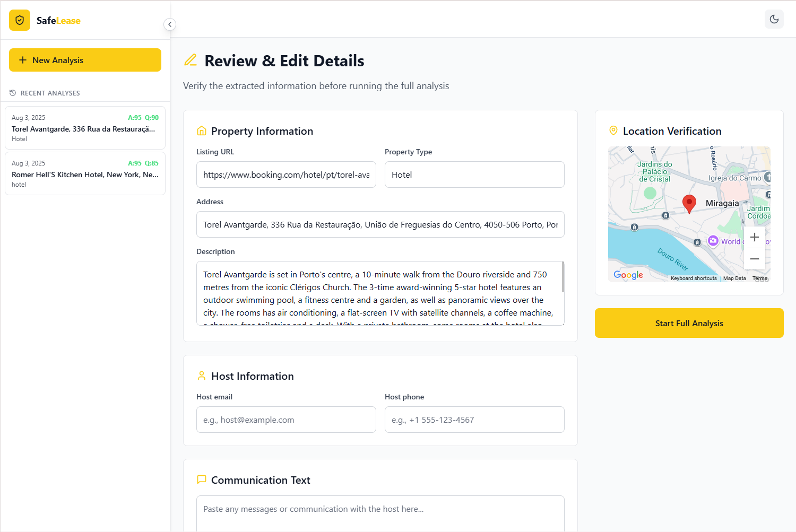Click the red map marker
Viewport: 796px width, 532px height.
coord(689,204)
